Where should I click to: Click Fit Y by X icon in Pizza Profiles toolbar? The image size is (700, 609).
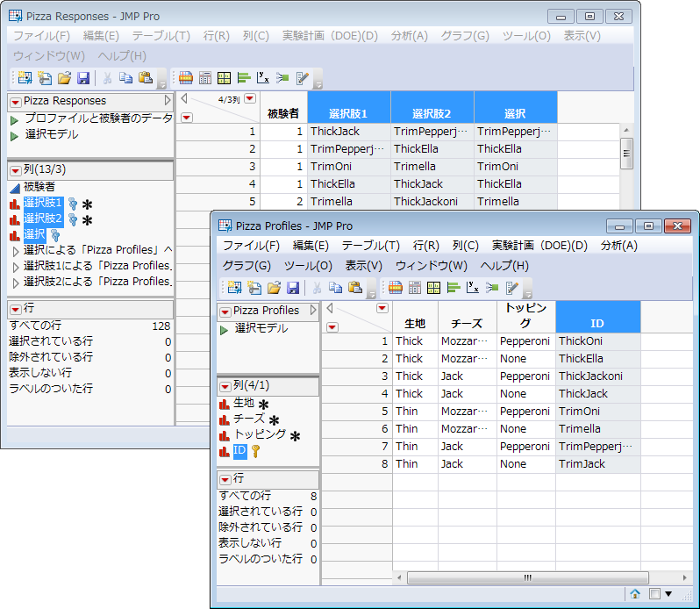tap(473, 288)
